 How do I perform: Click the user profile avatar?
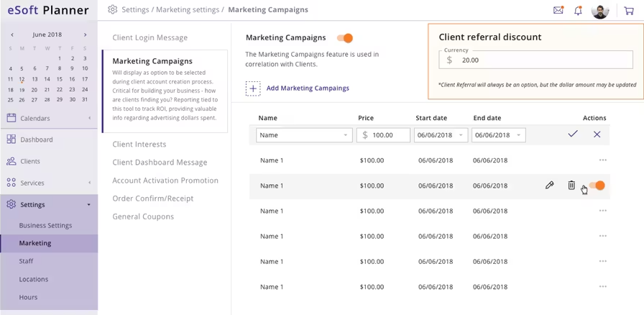tap(600, 11)
